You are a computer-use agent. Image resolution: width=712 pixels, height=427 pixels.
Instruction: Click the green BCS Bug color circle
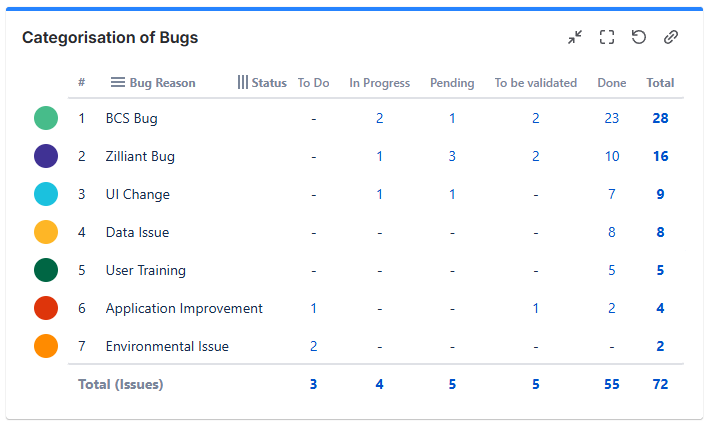tap(46, 118)
